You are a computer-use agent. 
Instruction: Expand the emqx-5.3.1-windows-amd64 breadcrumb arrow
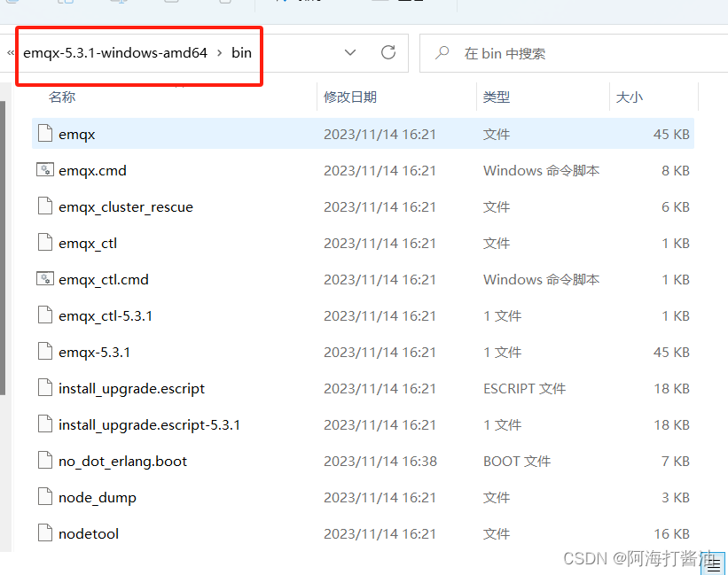(219, 53)
